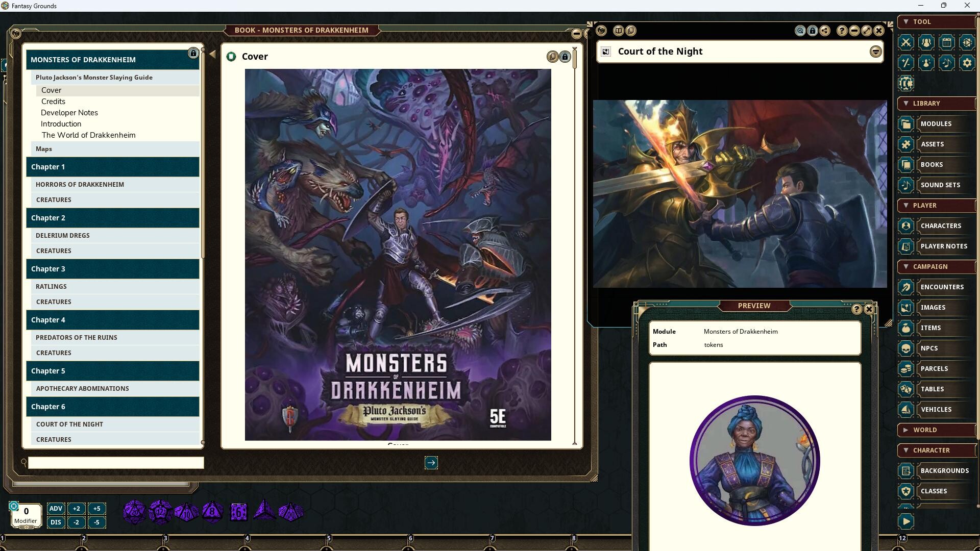The height and width of the screenshot is (551, 980).
Task: Roll the purple percentile d00 die
Action: [290, 511]
